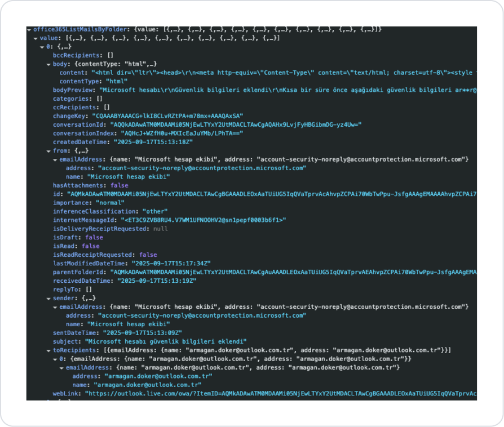Collapse emailAddress under the sender node
Image resolution: width=504 pixels, height=427 pixels.
pos(55,308)
